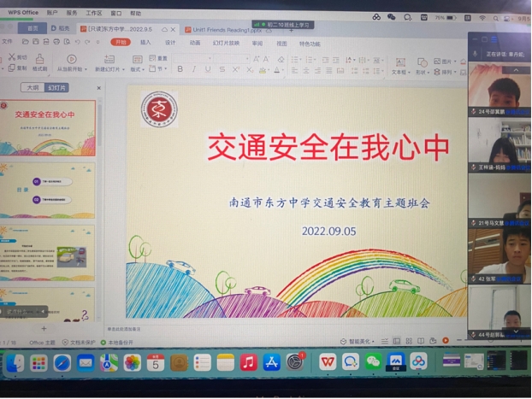Viewport: 532px width, 399px height.
Task: Open the App Store from the Dock
Action: point(271,362)
